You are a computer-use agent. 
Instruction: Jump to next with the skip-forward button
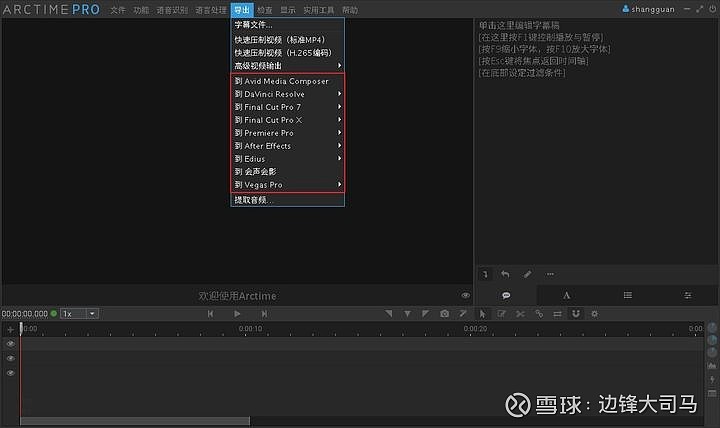coord(264,314)
